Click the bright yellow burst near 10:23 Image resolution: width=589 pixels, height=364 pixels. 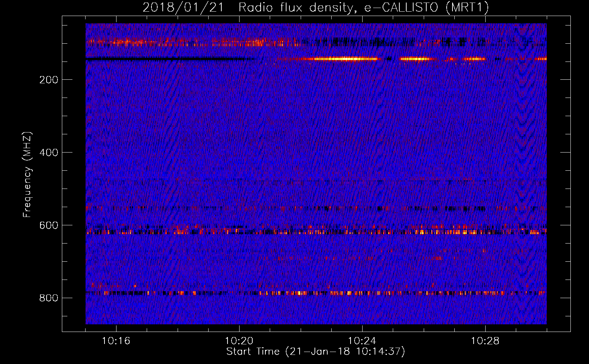coord(345,59)
